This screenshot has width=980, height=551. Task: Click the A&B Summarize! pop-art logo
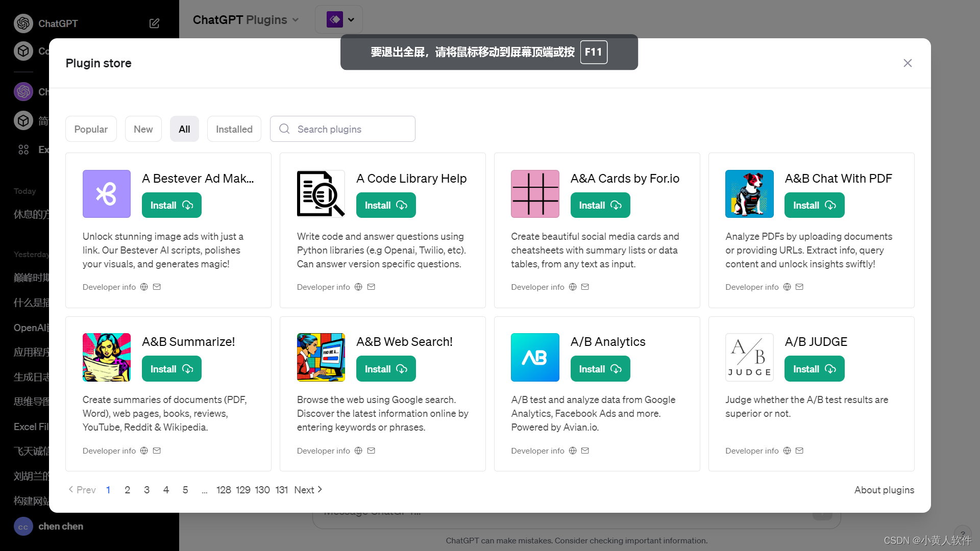[107, 357]
